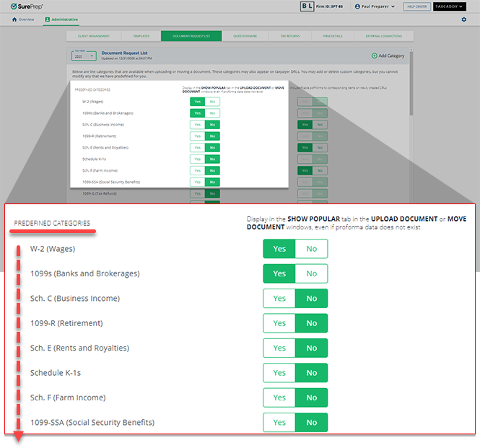Click the Add Category link
480x448 pixels.
point(388,56)
